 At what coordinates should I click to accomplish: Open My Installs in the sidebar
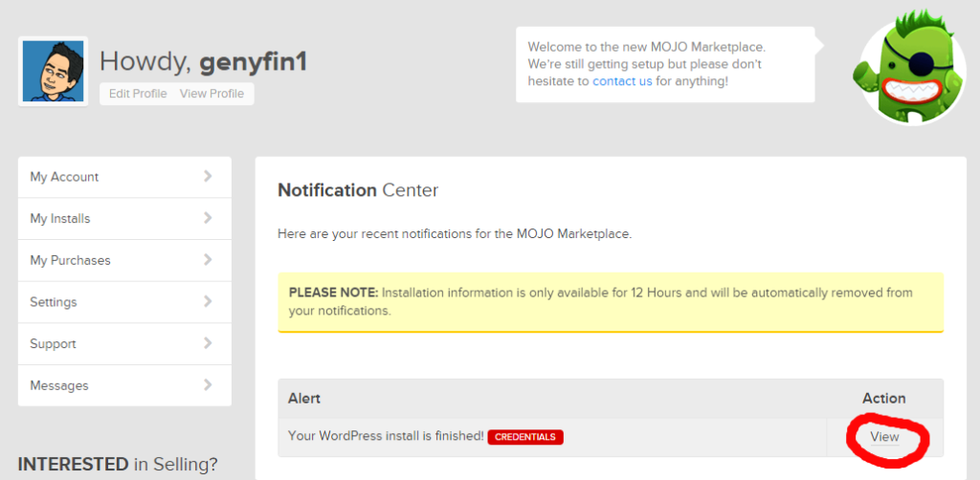click(x=125, y=219)
